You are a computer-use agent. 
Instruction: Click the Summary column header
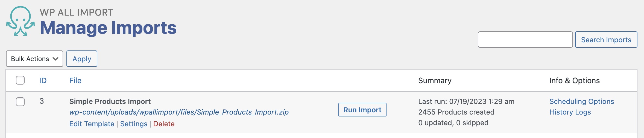[435, 80]
